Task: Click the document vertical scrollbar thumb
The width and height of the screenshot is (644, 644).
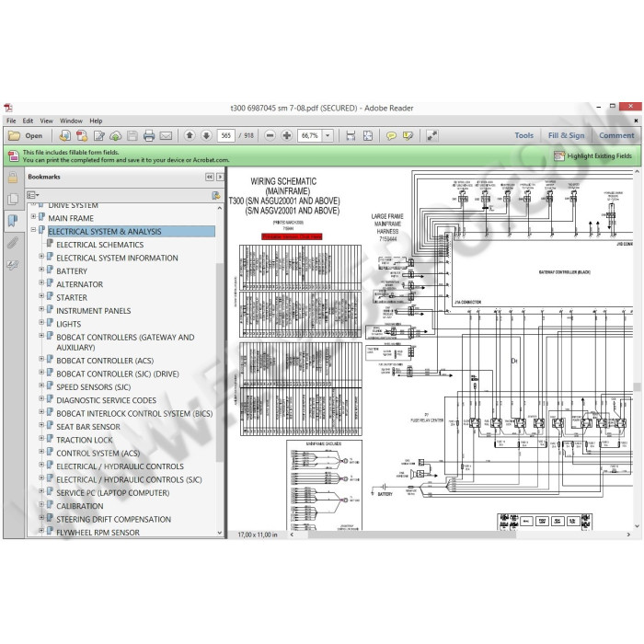Action: [637, 387]
